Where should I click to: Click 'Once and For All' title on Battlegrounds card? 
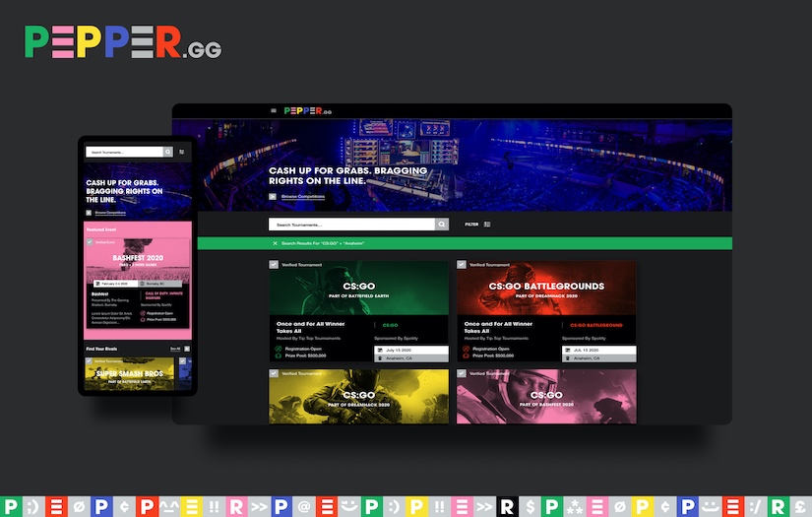(x=498, y=327)
